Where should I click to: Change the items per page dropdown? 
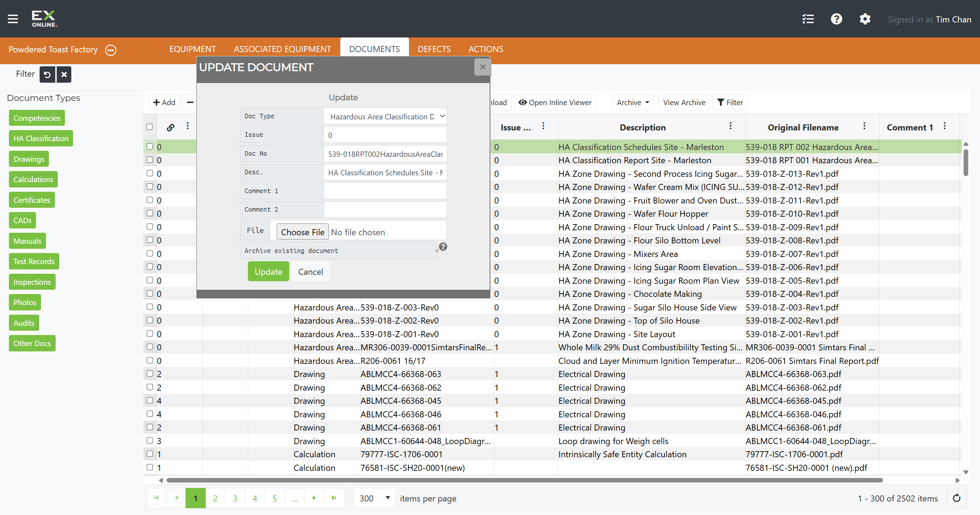click(x=374, y=498)
